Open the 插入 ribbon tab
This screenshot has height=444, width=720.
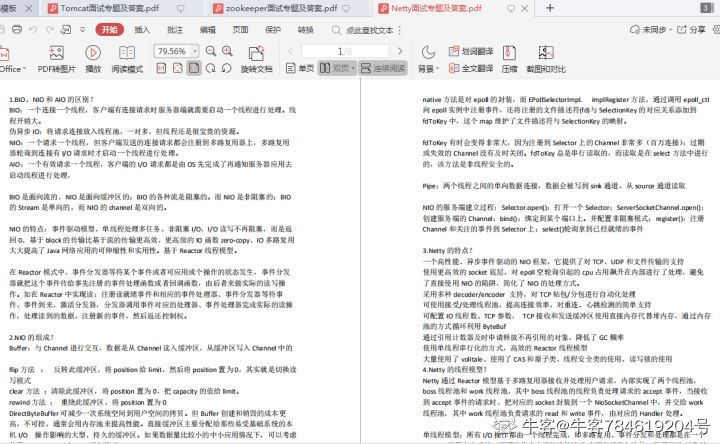[142, 30]
